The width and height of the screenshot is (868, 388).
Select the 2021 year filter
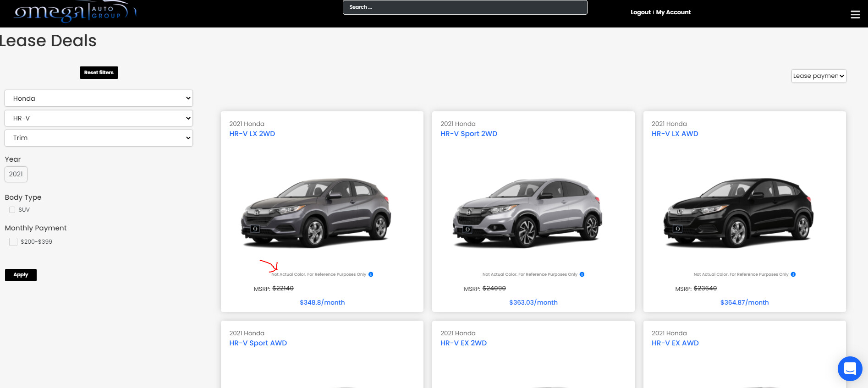pyautogui.click(x=16, y=174)
